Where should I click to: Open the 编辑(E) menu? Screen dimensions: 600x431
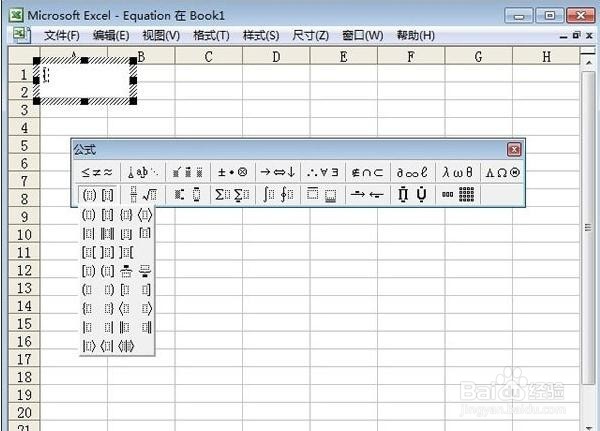click(111, 36)
